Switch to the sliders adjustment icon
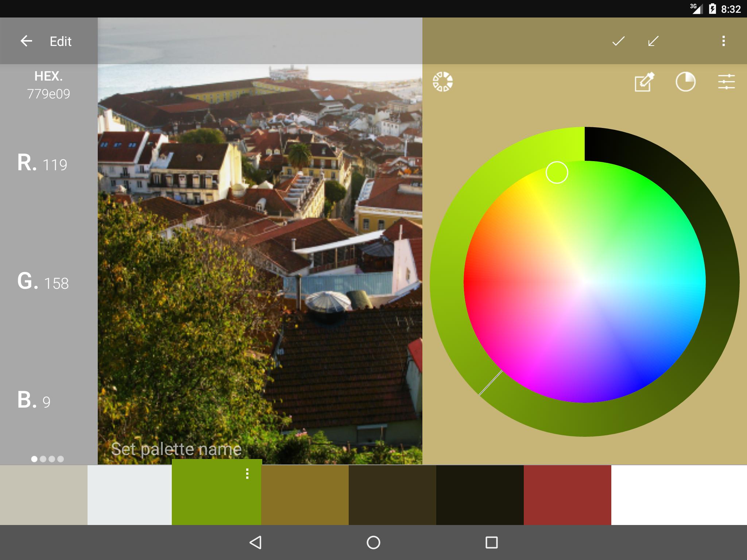Viewport: 747px width, 560px height. click(726, 82)
